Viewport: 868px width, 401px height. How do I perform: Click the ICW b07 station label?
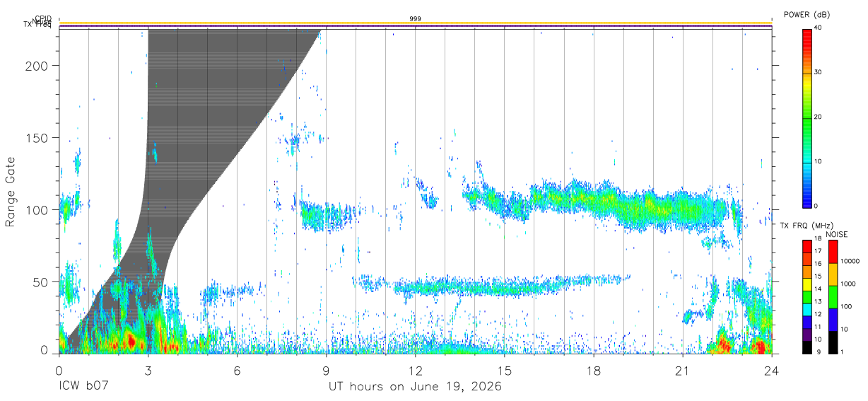[84, 387]
